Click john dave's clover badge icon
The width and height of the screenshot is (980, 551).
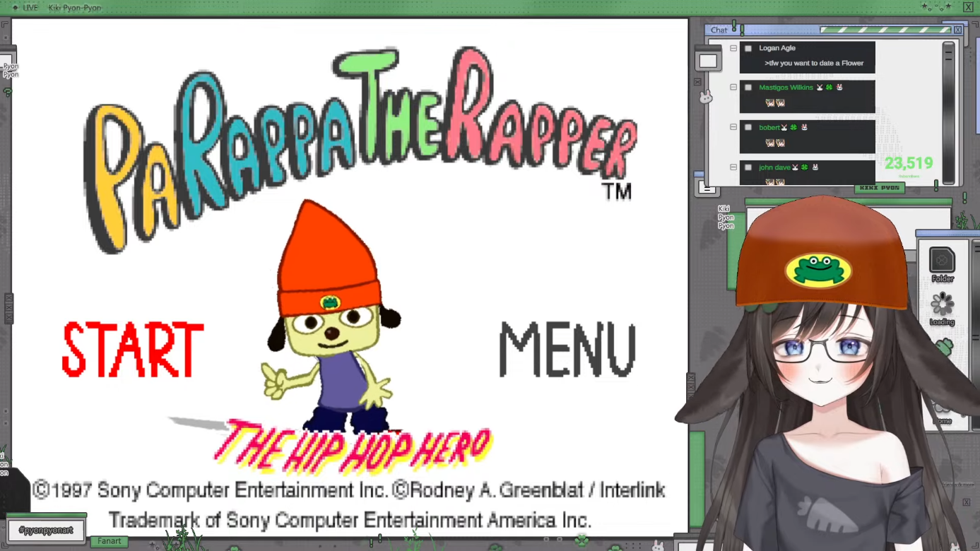(805, 167)
